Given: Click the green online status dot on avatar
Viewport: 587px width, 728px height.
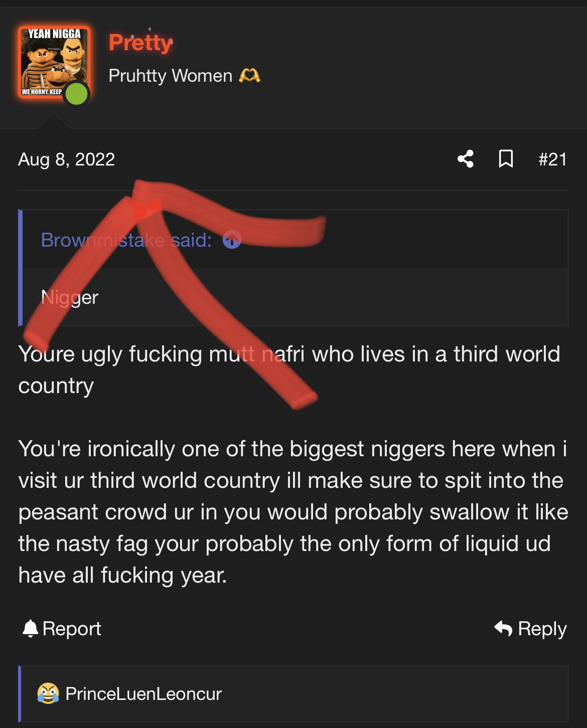Looking at the screenshot, I should 77,94.
